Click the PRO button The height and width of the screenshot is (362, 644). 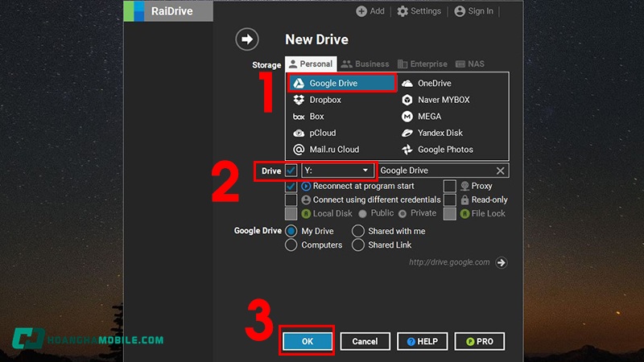pos(479,341)
